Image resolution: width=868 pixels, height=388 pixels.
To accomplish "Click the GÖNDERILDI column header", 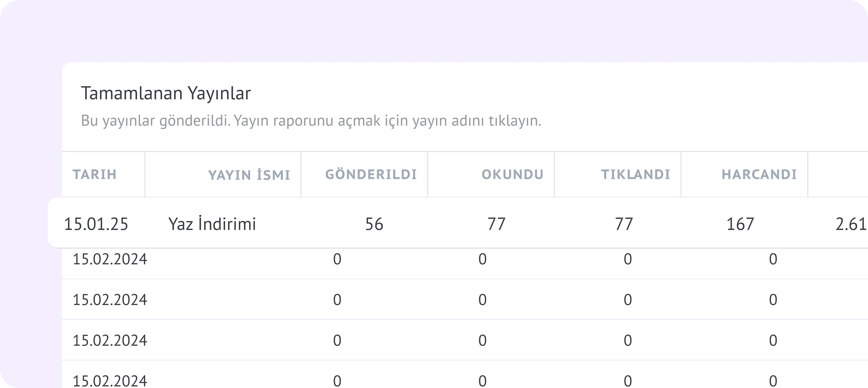I will click(371, 175).
